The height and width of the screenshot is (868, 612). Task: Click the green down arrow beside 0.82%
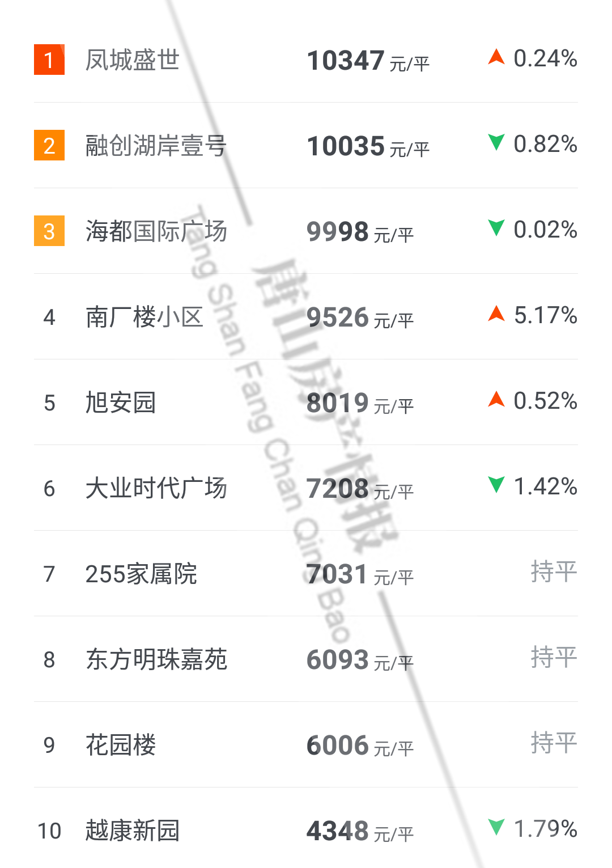coord(496,142)
